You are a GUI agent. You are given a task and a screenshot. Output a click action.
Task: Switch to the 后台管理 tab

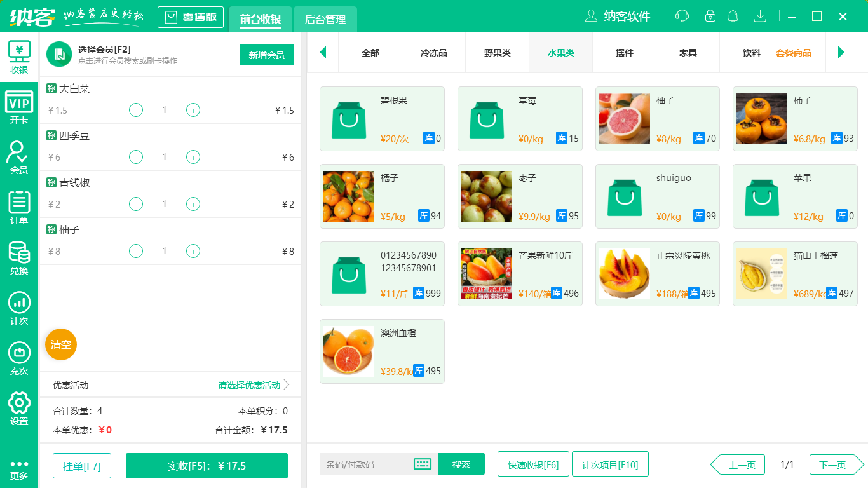(325, 19)
